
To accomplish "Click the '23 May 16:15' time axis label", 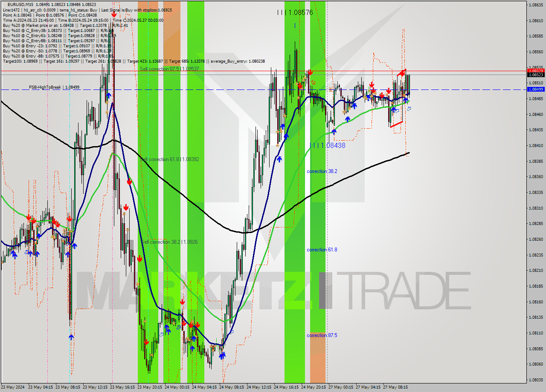I will pos(122,387).
